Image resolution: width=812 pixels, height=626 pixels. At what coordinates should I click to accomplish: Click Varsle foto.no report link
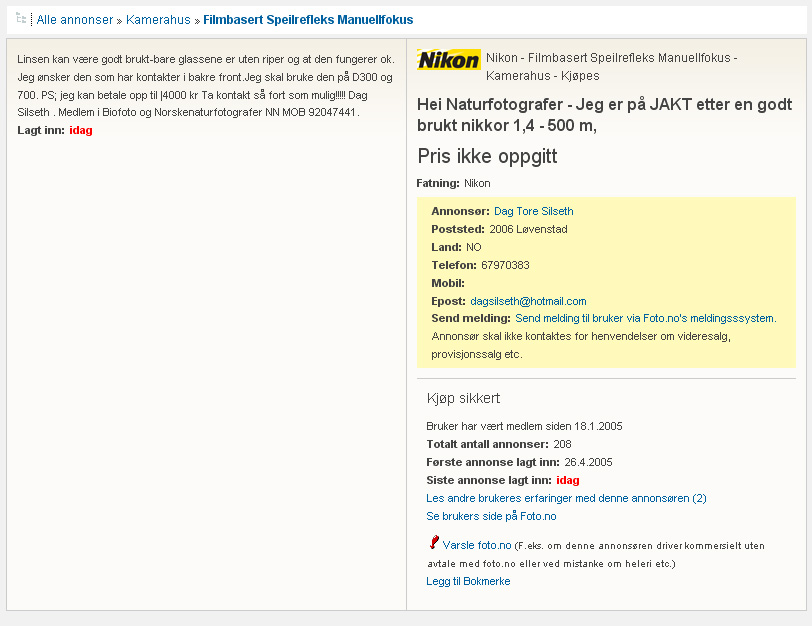476,545
